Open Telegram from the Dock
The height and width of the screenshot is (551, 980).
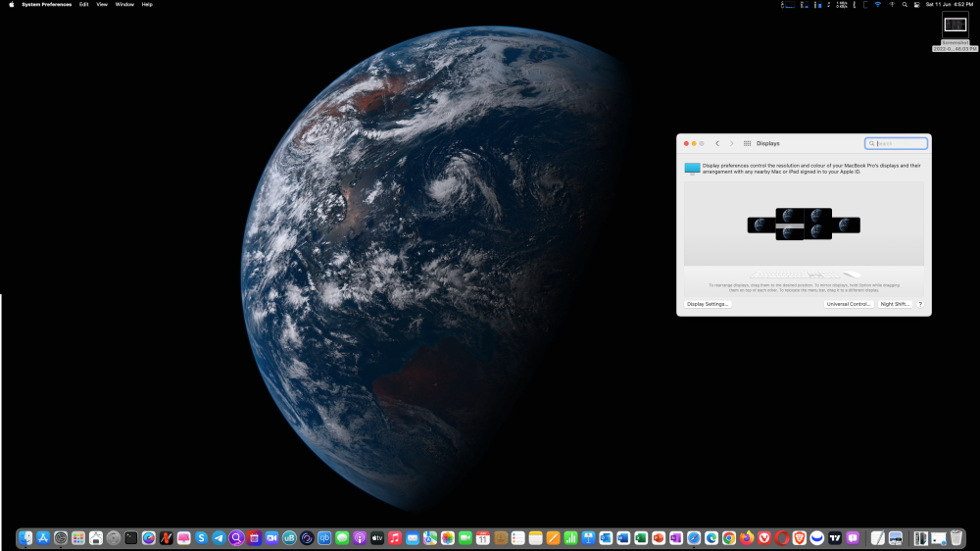(219, 538)
